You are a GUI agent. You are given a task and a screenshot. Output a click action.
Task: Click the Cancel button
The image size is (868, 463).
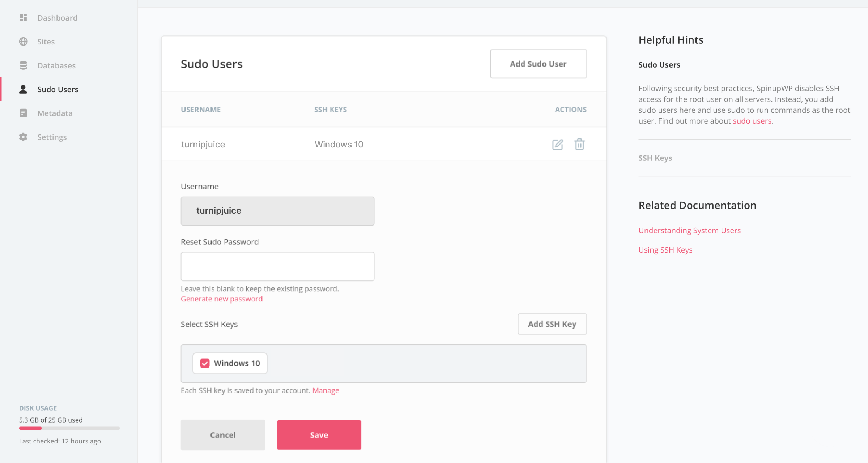click(x=223, y=435)
